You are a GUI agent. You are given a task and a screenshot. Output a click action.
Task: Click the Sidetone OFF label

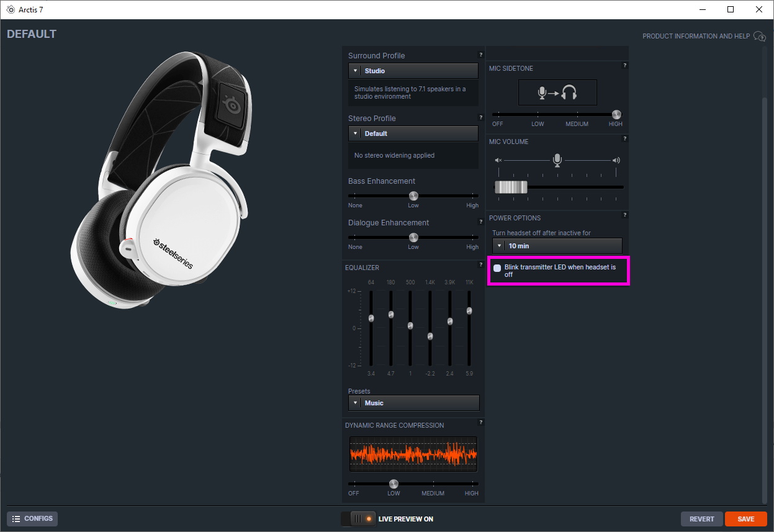[498, 124]
